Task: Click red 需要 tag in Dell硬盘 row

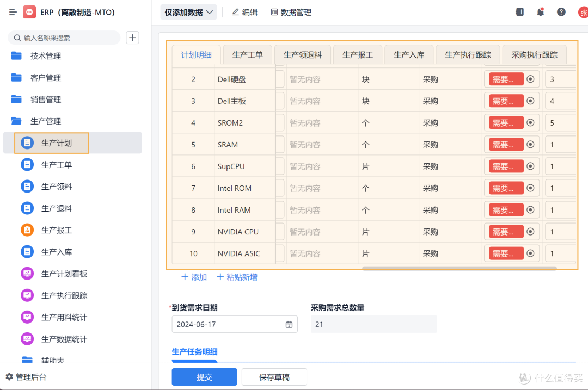Action: pos(506,79)
